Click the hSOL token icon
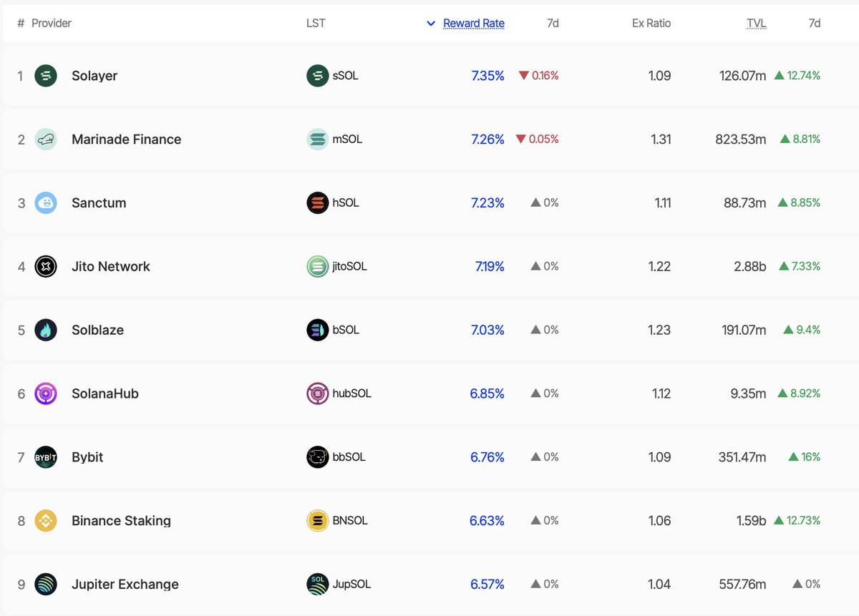This screenshot has width=859, height=616. (318, 203)
